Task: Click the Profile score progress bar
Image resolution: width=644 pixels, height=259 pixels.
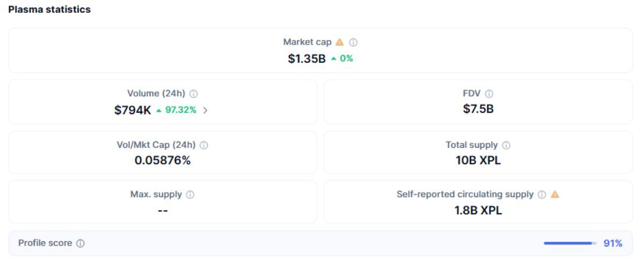Action: coord(570,243)
